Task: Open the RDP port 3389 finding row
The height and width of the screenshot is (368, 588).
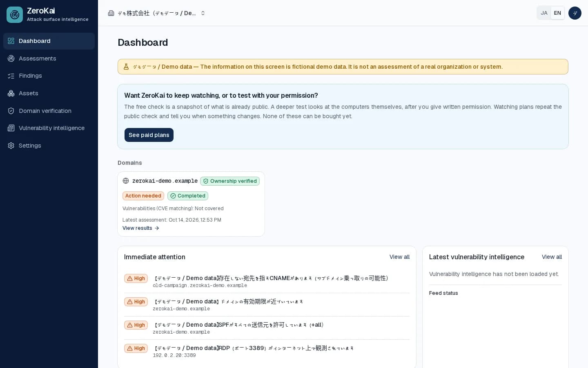Action: (x=267, y=351)
